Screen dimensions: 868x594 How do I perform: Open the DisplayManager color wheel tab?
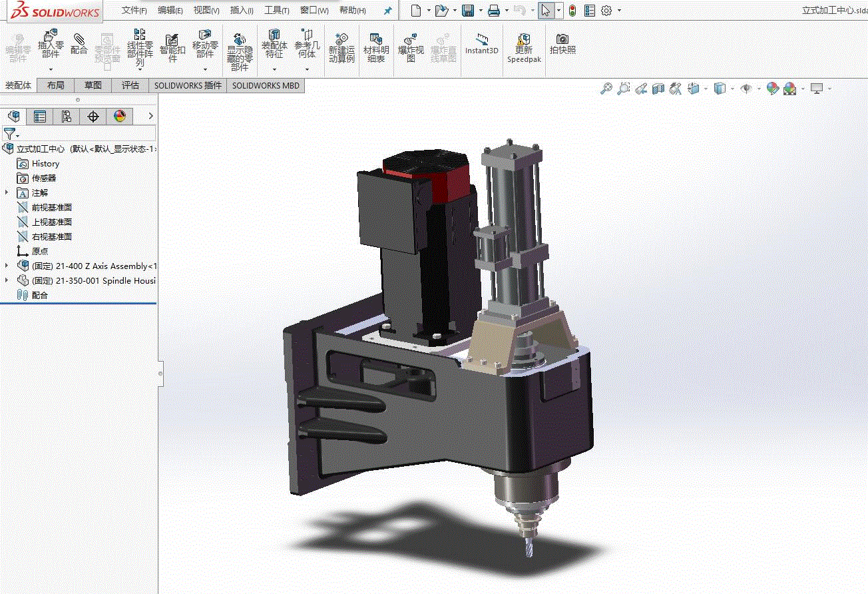(120, 117)
